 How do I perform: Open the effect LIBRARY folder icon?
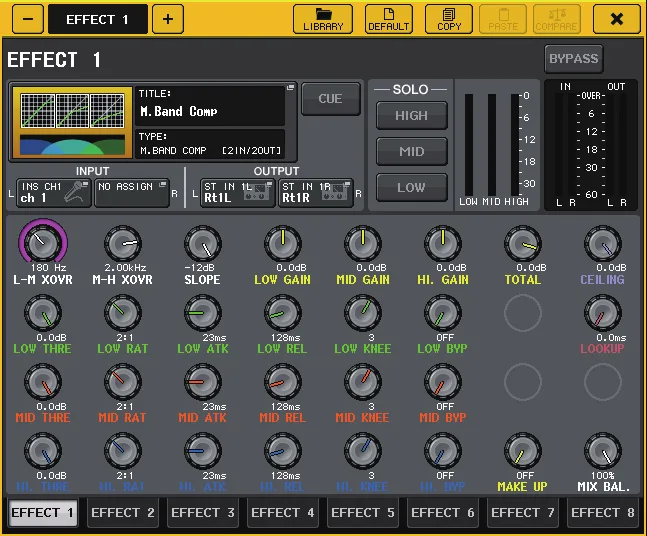point(323,19)
